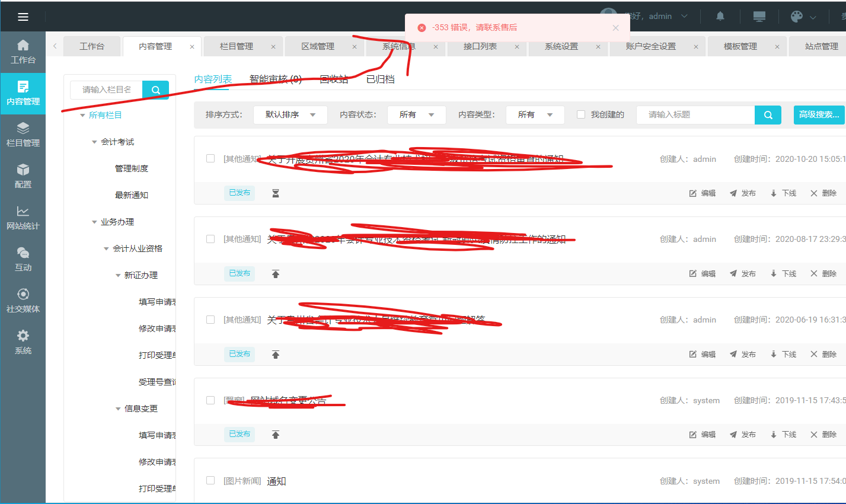Click the notification bell icon
This screenshot has height=504, width=846.
tap(720, 17)
